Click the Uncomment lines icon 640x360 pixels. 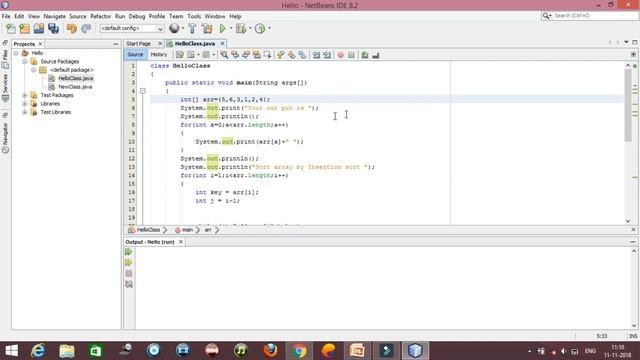[x=376, y=55]
